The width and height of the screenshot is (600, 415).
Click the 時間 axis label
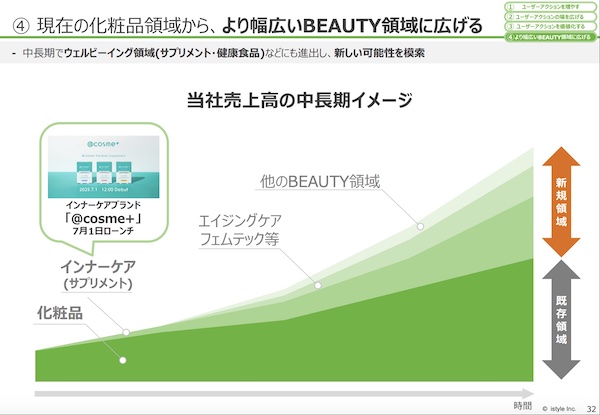[523, 406]
